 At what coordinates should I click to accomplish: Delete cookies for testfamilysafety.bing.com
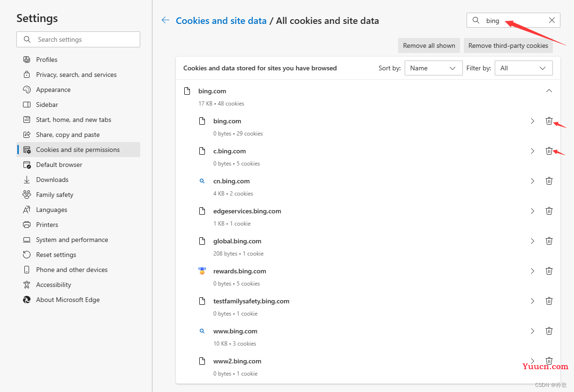(549, 301)
